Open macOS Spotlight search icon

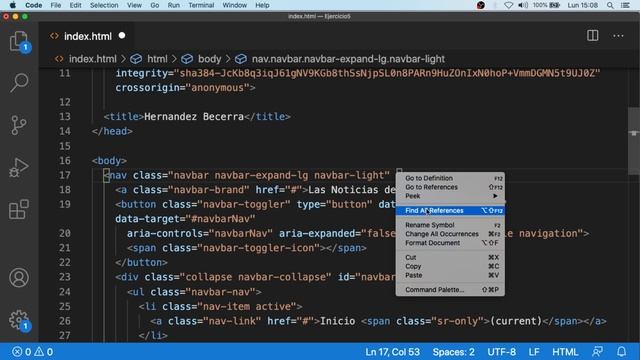pyautogui.click(x=610, y=5)
